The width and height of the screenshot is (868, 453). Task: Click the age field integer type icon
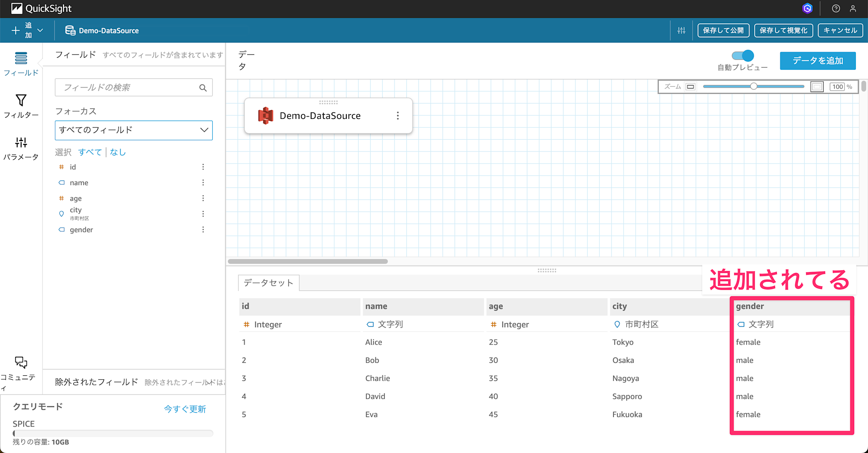click(61, 198)
